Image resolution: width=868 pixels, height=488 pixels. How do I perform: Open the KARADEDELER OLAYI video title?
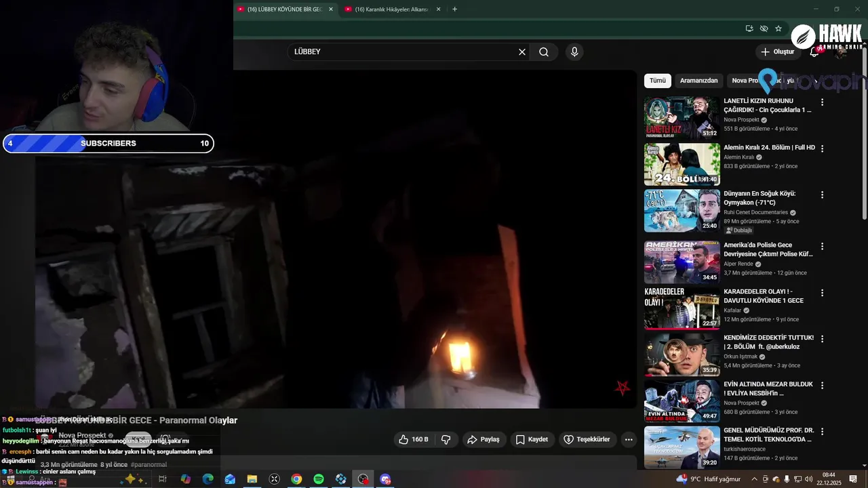click(x=764, y=296)
